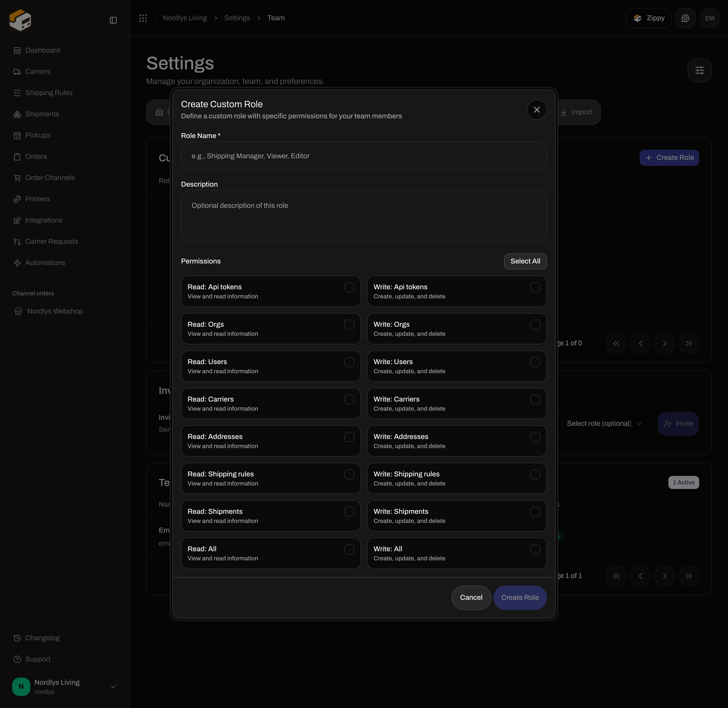The width and height of the screenshot is (728, 708).
Task: Close the Create Custom Role dialog
Action: [x=536, y=110]
